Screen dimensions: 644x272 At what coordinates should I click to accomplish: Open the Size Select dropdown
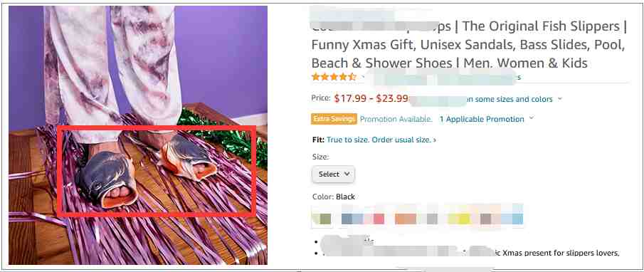click(x=334, y=174)
